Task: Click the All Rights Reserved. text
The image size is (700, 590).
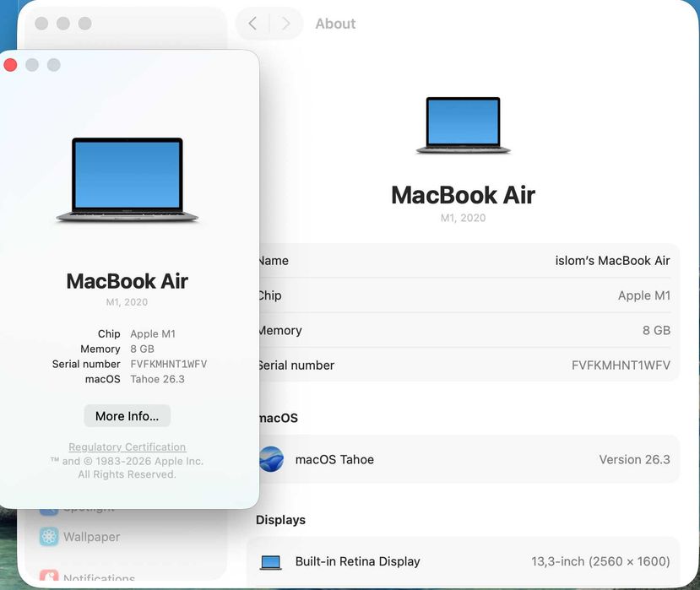Action: coord(127,474)
